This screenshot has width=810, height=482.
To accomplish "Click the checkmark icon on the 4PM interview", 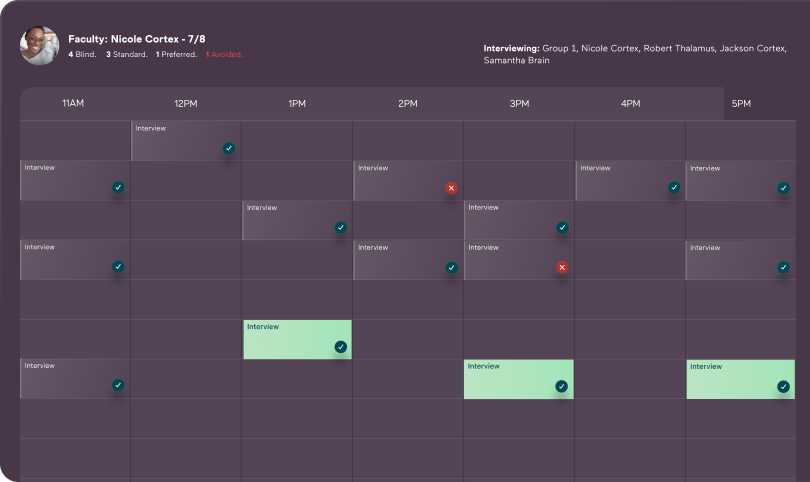I will pyautogui.click(x=673, y=188).
